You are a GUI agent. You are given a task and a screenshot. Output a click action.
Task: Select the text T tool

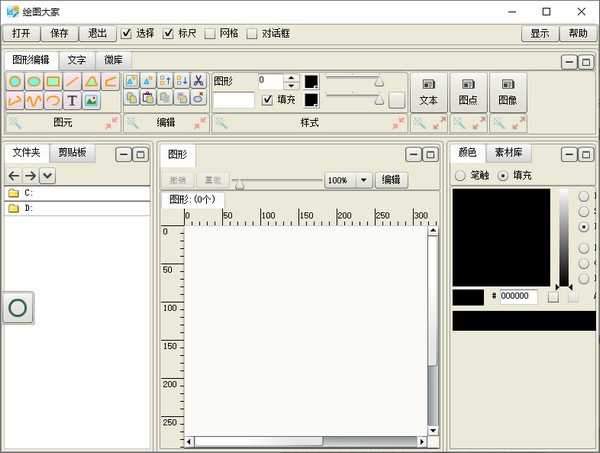point(72,100)
